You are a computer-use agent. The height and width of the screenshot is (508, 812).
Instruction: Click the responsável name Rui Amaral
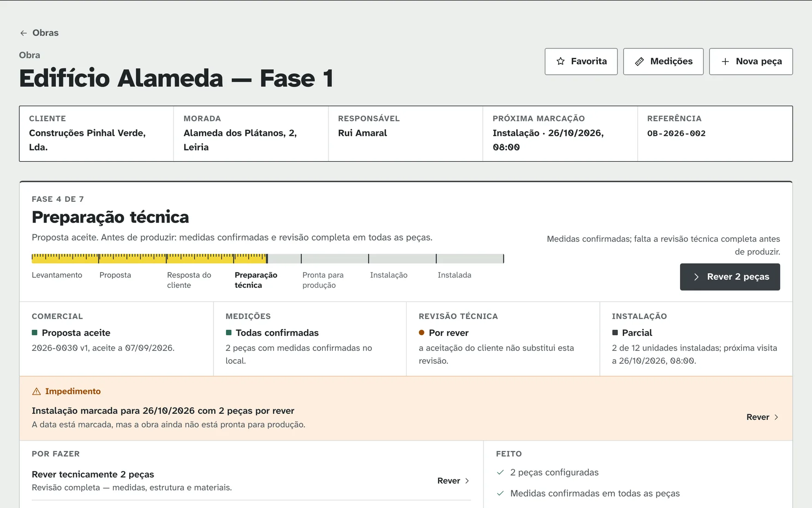click(x=363, y=133)
